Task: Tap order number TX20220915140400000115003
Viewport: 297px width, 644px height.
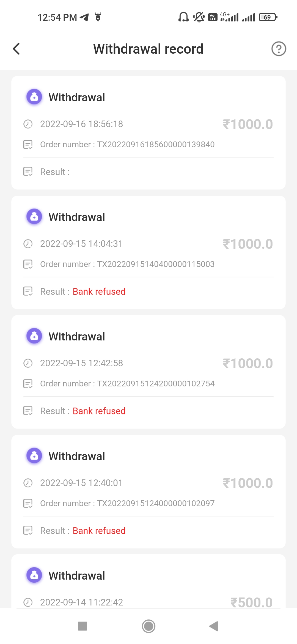Action: click(156, 264)
